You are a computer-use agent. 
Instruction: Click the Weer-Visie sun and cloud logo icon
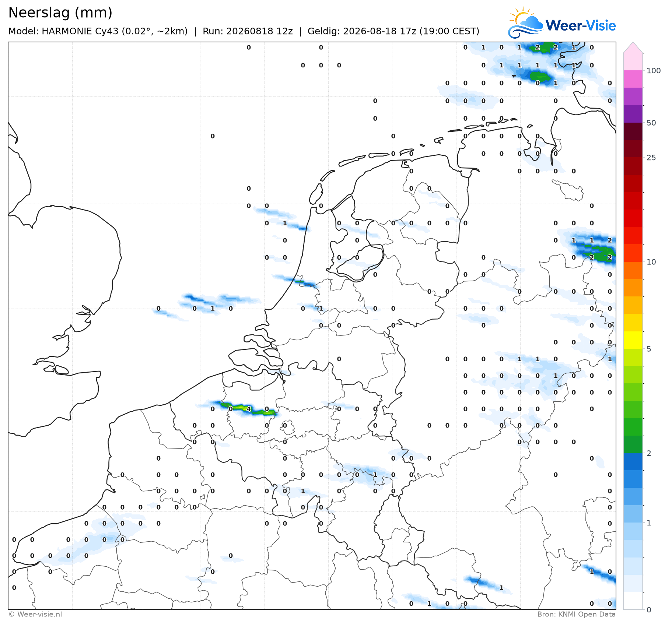525,22
